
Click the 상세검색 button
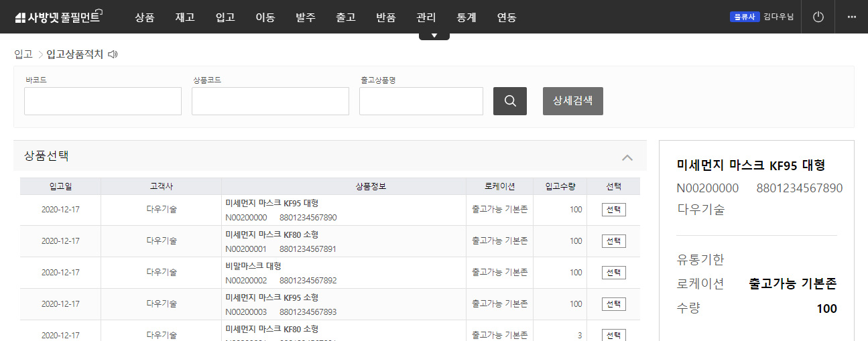click(572, 101)
